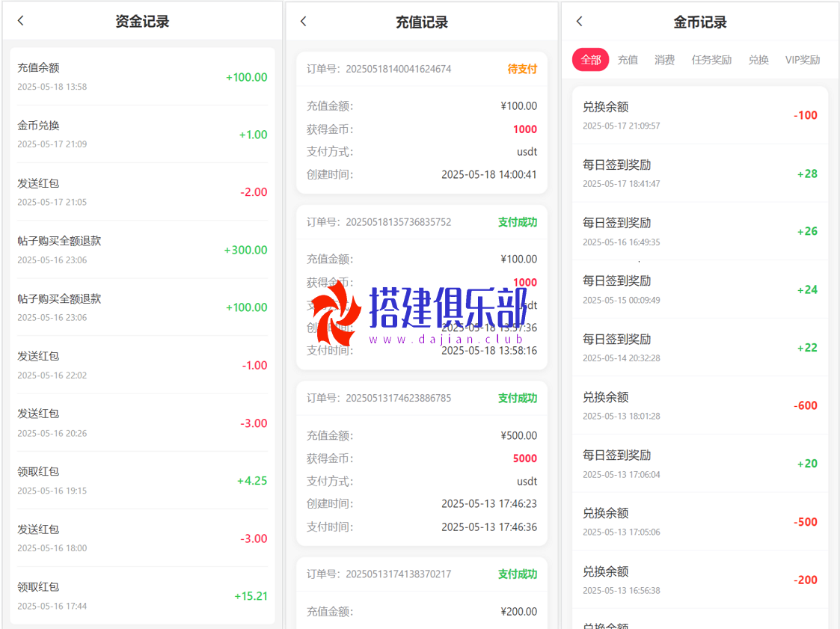The width and height of the screenshot is (840, 629).
Task: Open 兑换余额 entry with -600
Action: tap(699, 405)
